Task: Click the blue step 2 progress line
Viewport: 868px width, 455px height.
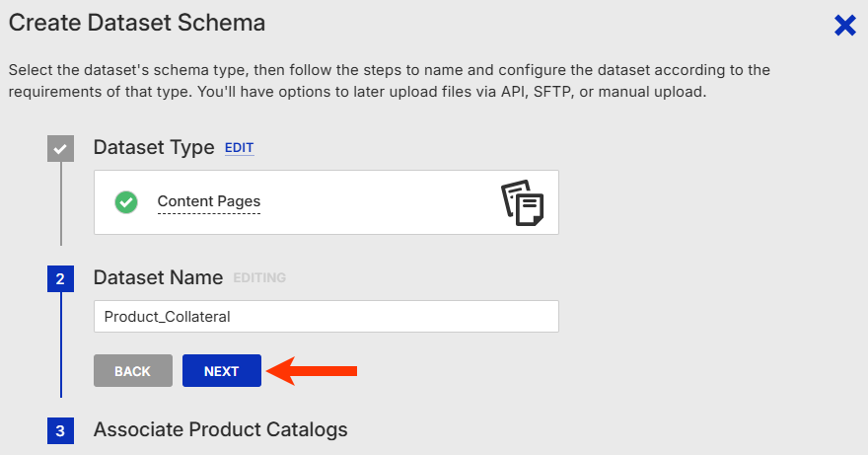Action: [60, 345]
